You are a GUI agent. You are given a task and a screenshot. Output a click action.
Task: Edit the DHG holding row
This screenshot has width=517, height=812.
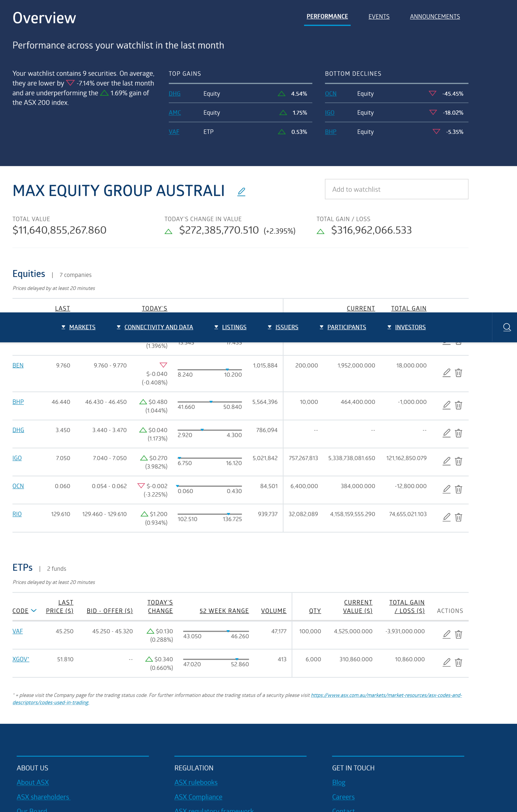pyautogui.click(x=447, y=433)
